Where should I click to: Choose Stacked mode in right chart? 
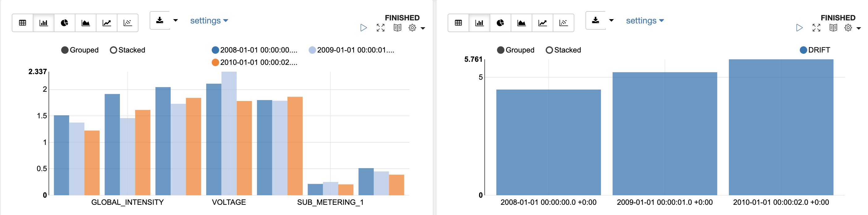pos(549,50)
